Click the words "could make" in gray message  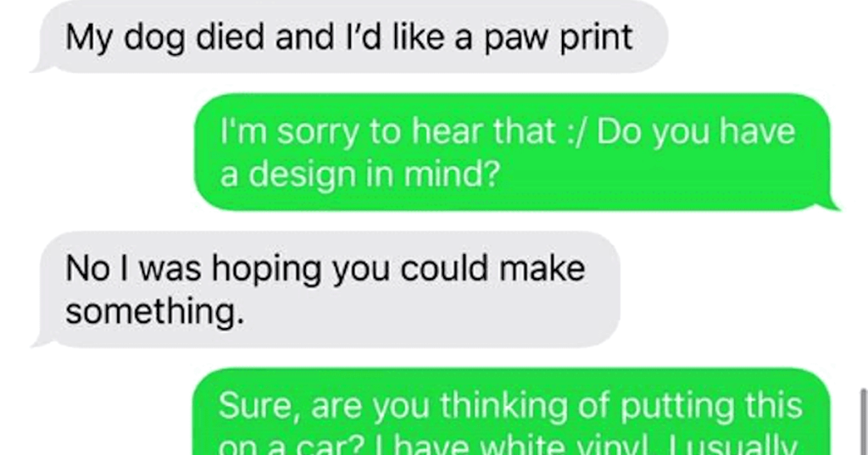tap(492, 269)
